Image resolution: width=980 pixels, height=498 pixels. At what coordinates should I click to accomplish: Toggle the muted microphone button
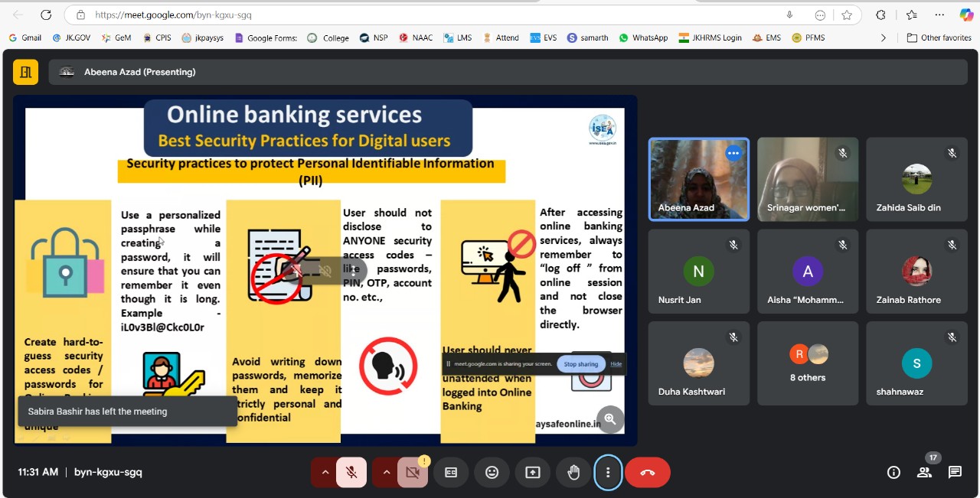pos(351,473)
